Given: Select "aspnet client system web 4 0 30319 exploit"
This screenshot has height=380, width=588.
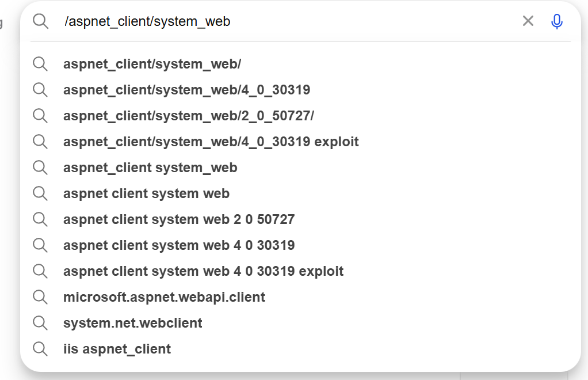Looking at the screenshot, I should tap(203, 271).
